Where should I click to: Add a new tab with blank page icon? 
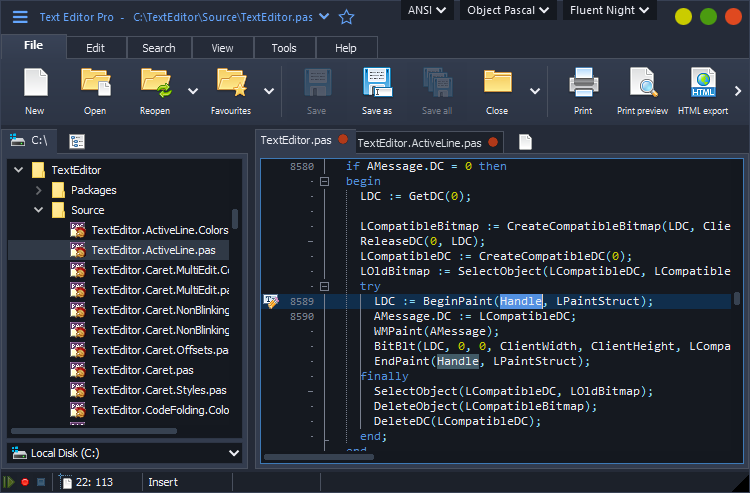[525, 142]
